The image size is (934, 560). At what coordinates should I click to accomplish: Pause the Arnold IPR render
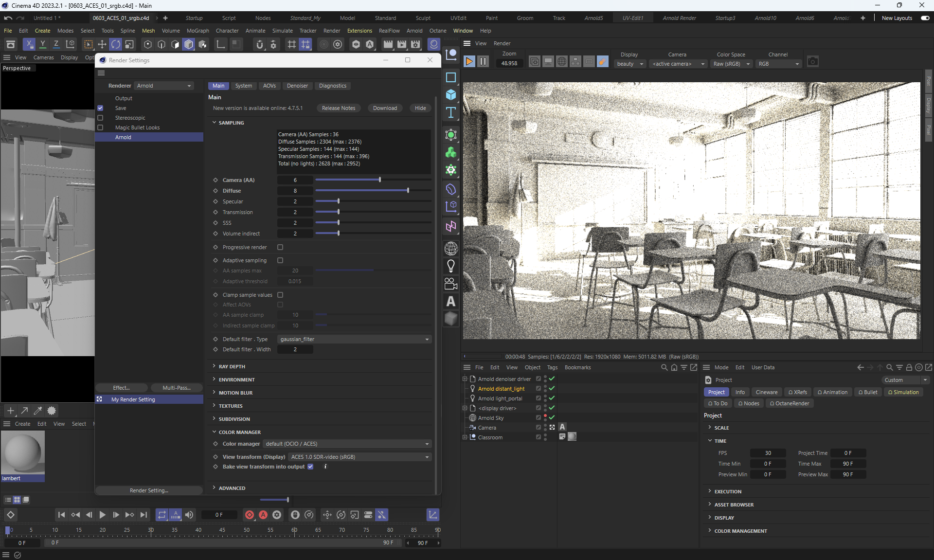click(x=483, y=61)
